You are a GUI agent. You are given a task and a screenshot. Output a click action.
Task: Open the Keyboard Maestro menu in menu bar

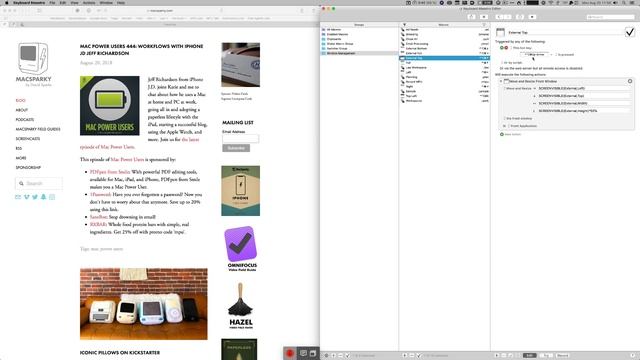coord(29,3)
